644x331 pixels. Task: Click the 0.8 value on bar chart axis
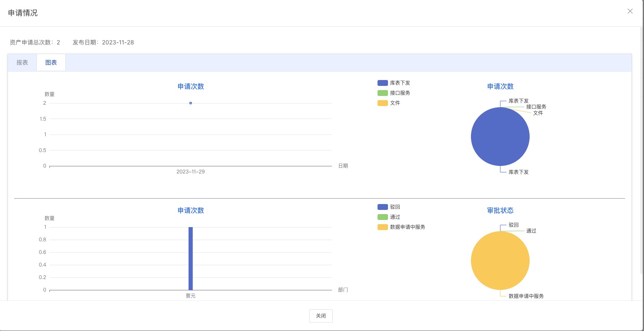43,240
